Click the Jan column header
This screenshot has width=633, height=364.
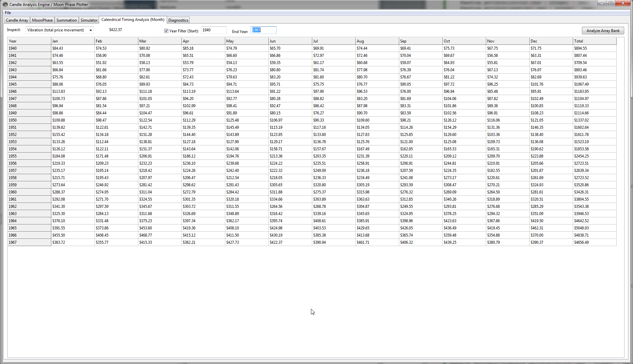pyautogui.click(x=73, y=41)
